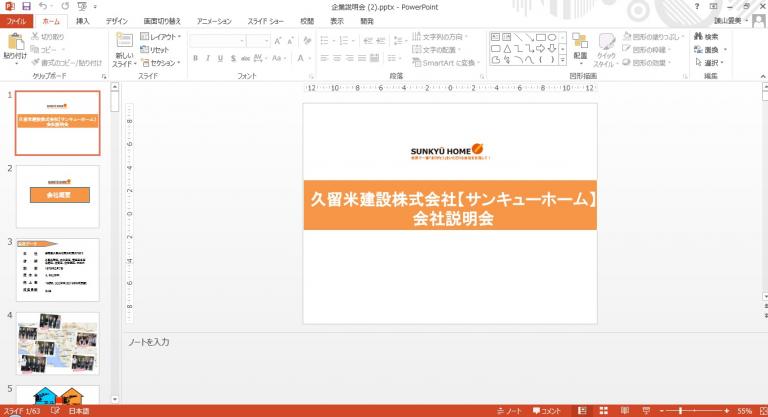768x417 pixels.
Task: Select the oval shape in shapes gallery
Action: pos(552,37)
